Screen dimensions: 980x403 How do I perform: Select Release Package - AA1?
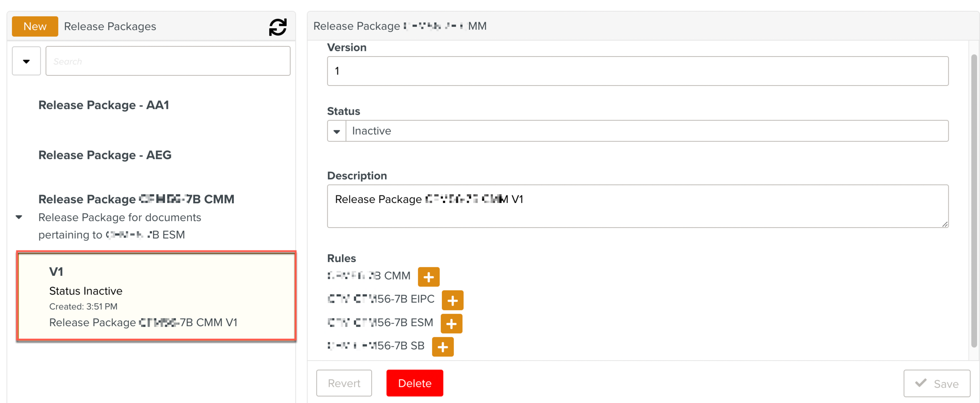click(x=103, y=105)
